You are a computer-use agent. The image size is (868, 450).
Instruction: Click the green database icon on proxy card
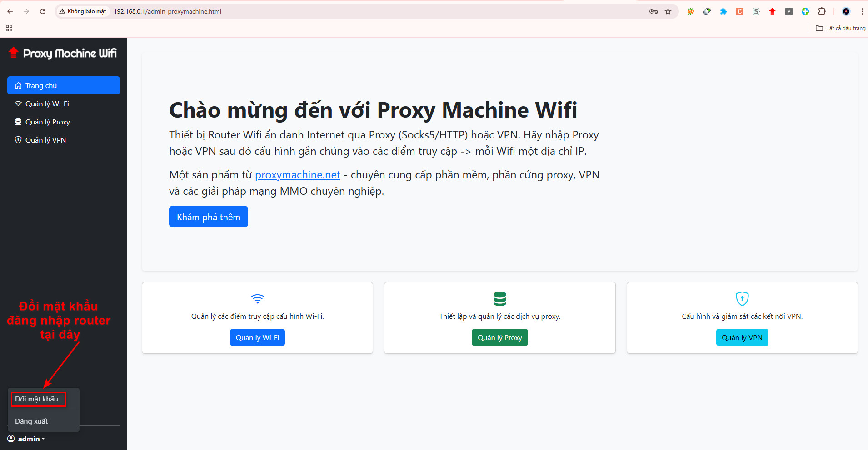[x=500, y=299]
